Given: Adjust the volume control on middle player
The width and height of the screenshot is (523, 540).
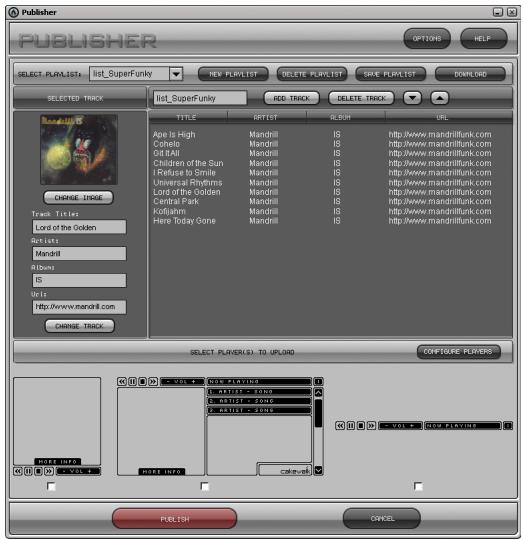Looking at the screenshot, I should point(182,382).
